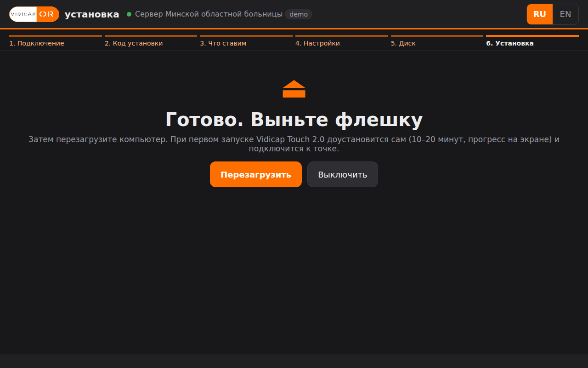This screenshot has width=588, height=368.
Task: Click the Выключить button
Action: point(343,174)
